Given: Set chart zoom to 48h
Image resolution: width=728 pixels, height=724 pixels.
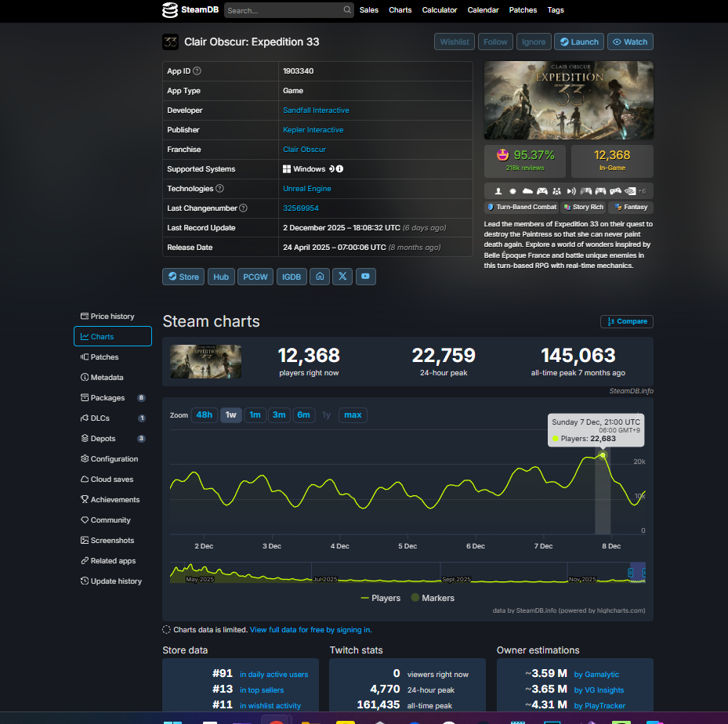Looking at the screenshot, I should (205, 415).
